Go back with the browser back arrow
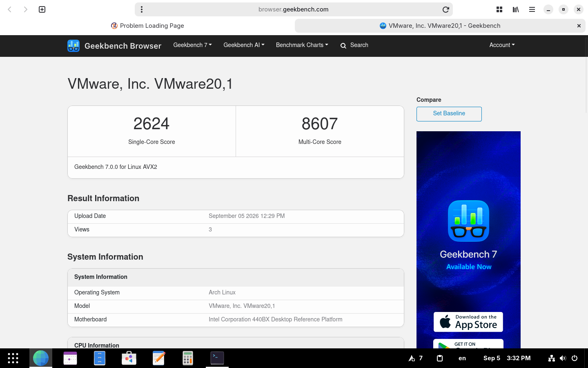588x368 pixels. (10, 9)
